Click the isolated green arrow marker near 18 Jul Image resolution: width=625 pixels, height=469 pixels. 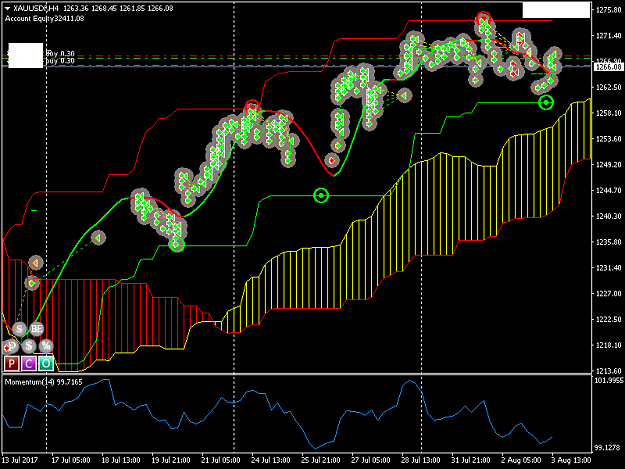coord(98,238)
